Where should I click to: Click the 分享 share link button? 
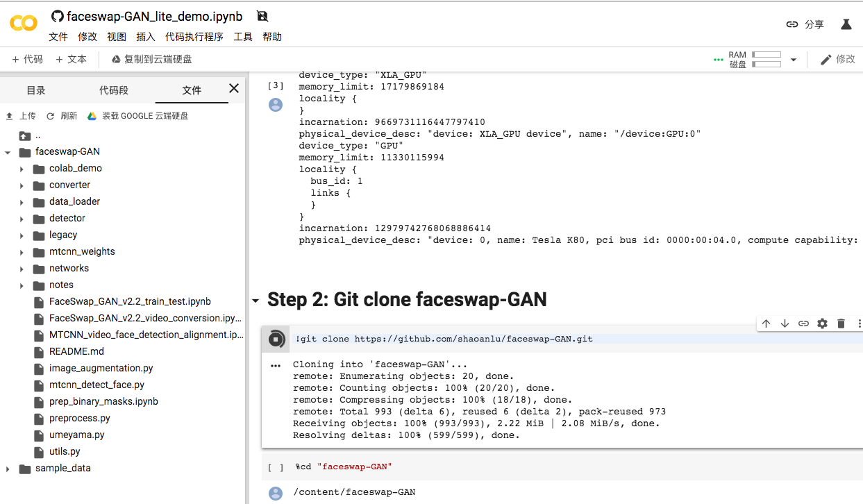[x=805, y=24]
